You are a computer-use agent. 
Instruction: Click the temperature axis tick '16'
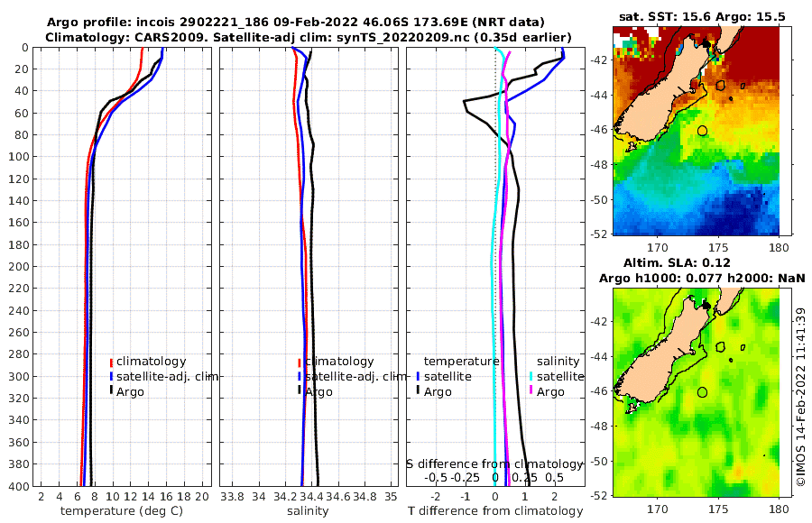pyautogui.click(x=167, y=497)
